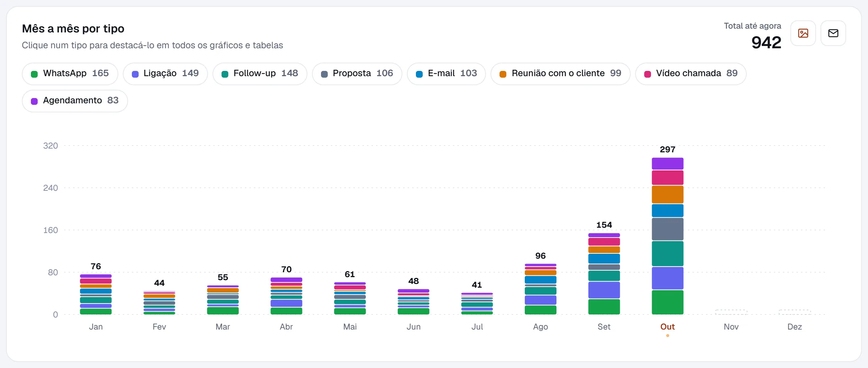Click the purple Agendamento segment in Out bar

tap(668, 164)
